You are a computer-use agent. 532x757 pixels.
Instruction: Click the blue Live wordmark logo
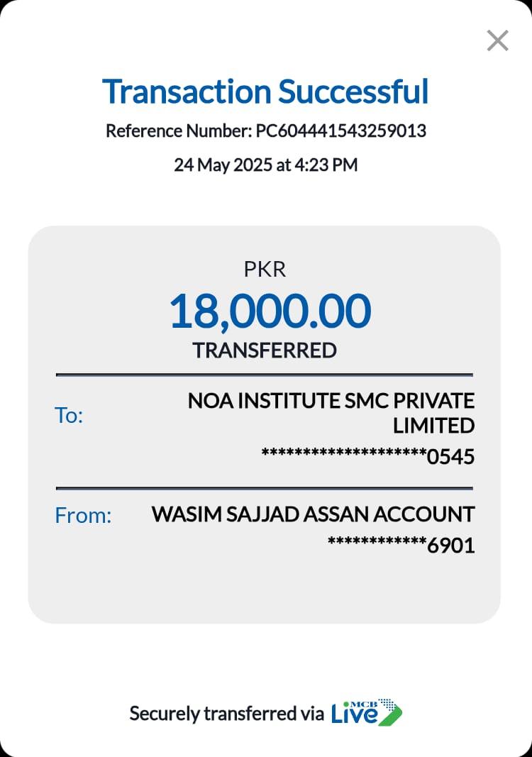tap(354, 714)
